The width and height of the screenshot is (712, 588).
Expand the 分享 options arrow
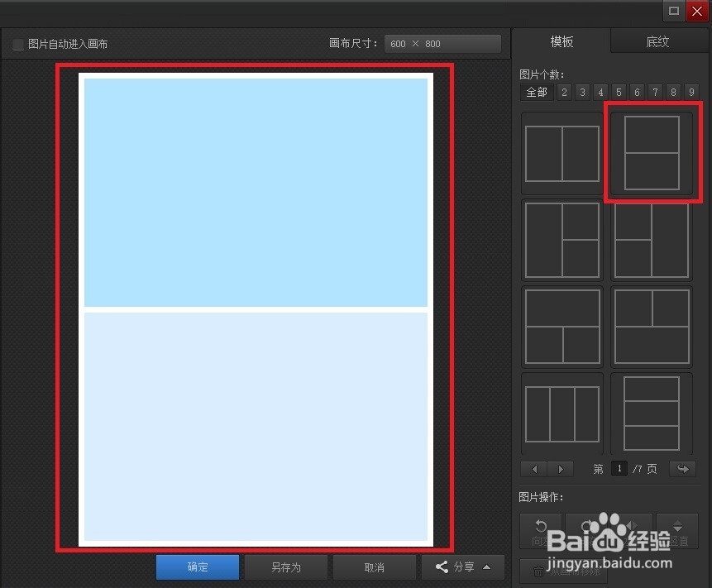pyautogui.click(x=487, y=567)
